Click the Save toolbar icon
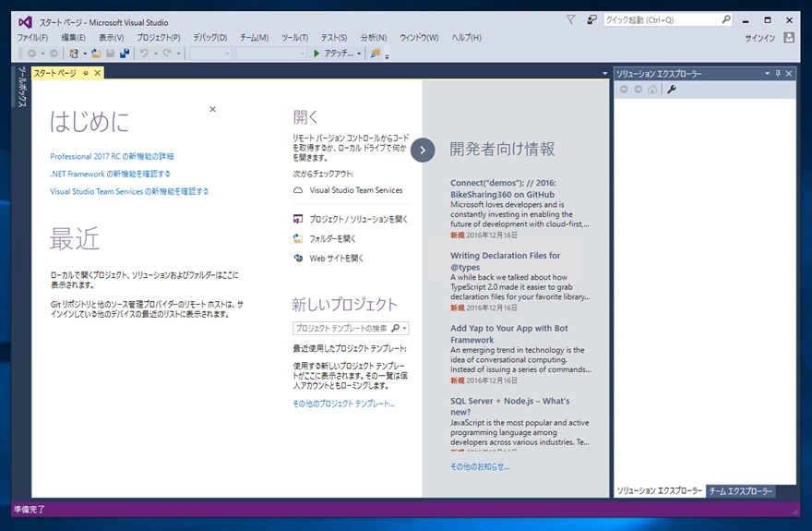 coord(111,54)
